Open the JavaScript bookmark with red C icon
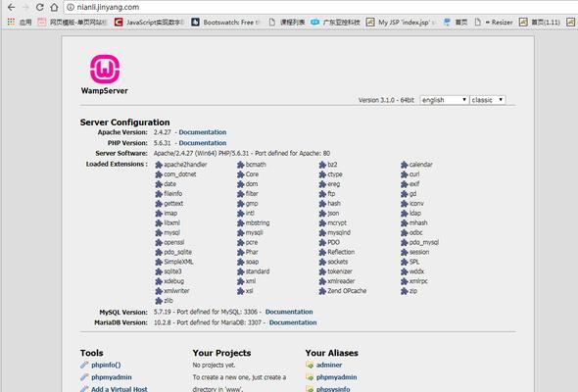The image size is (578, 392). click(149, 23)
